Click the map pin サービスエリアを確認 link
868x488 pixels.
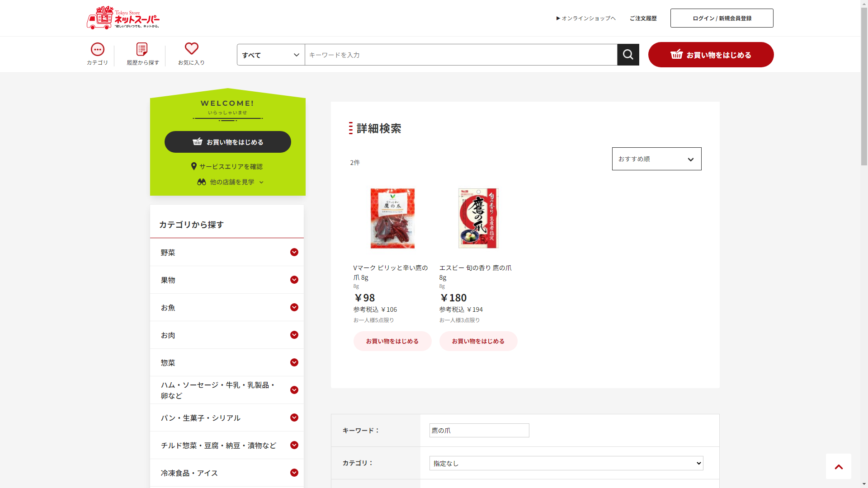227,166
